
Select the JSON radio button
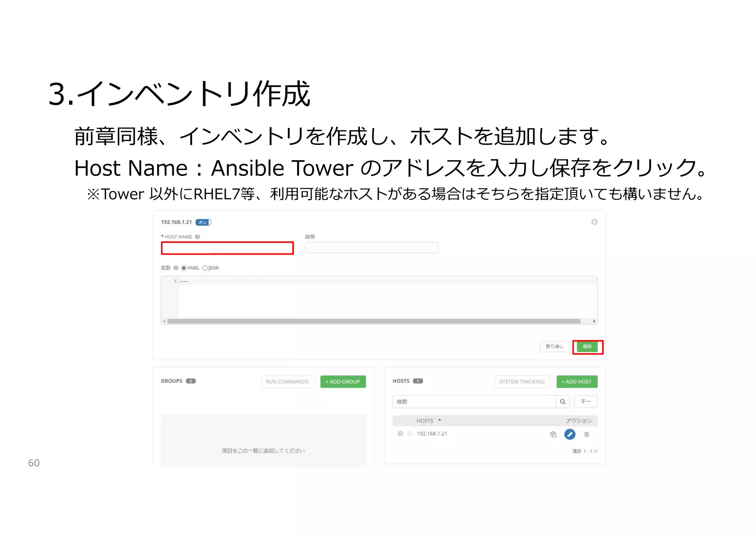(205, 268)
